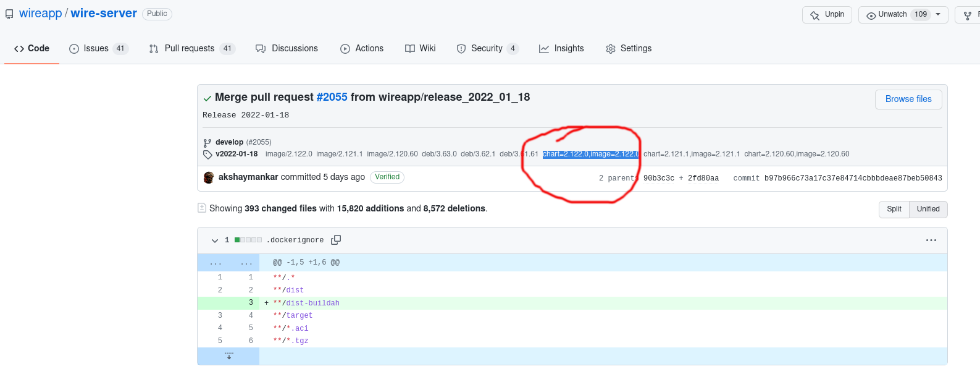Click the branch icon next to develop
This screenshot has width=980, height=374.
[x=207, y=143]
